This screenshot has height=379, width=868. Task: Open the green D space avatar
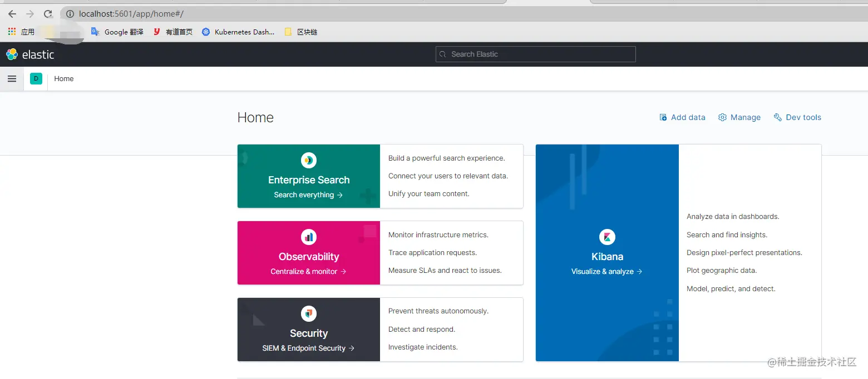36,79
